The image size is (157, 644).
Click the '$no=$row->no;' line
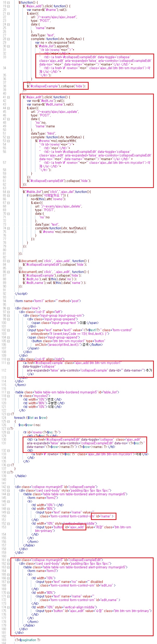(x=30, y=425)
